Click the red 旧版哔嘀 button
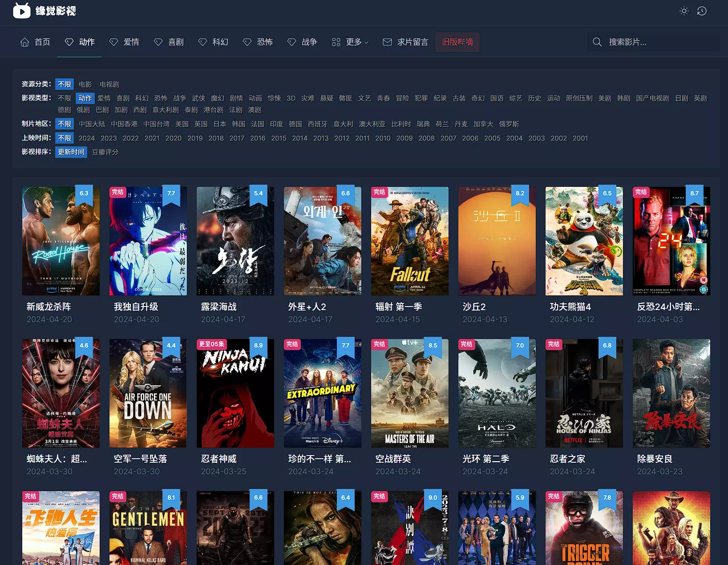 (457, 42)
